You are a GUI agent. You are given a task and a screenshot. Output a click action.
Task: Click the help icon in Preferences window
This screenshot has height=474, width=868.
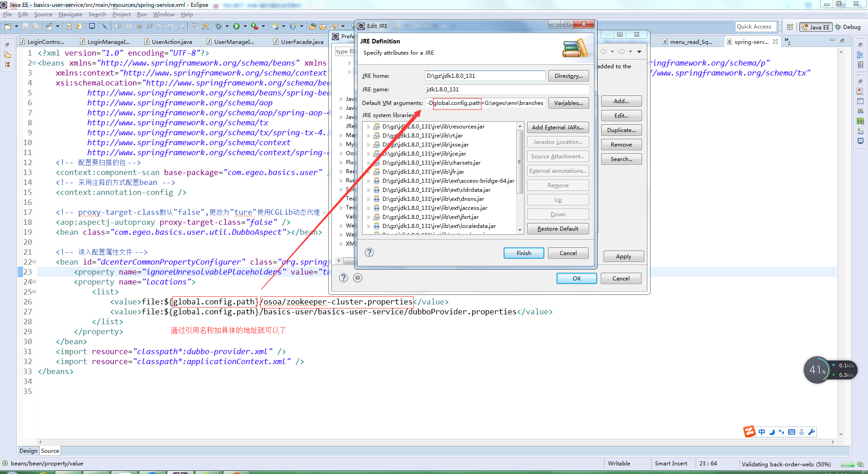(x=344, y=278)
